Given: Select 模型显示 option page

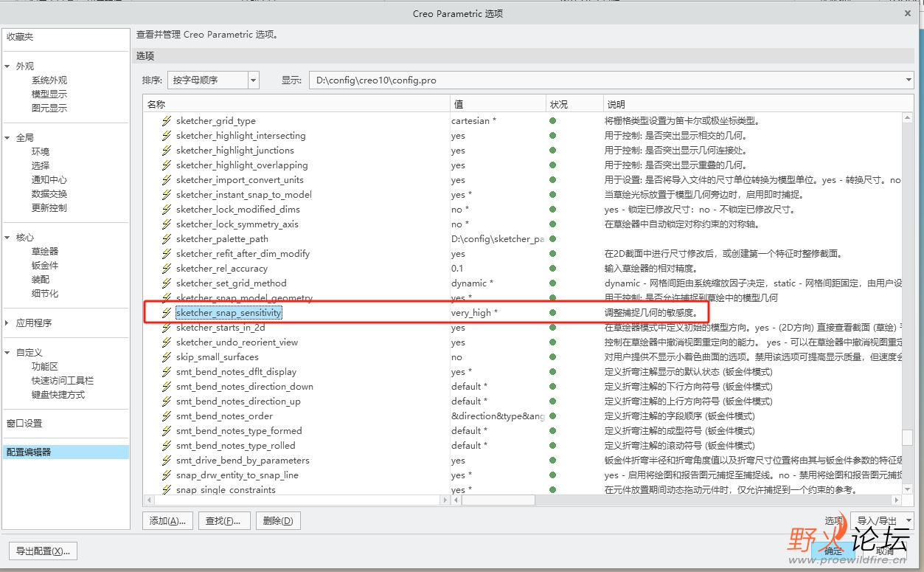Looking at the screenshot, I should pyautogui.click(x=49, y=94).
